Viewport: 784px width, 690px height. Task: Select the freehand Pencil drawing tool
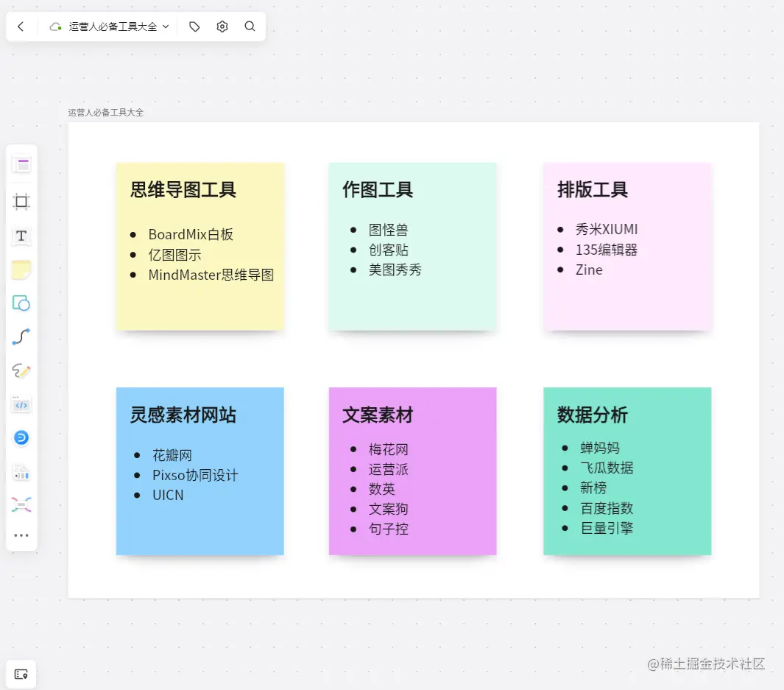point(21,370)
